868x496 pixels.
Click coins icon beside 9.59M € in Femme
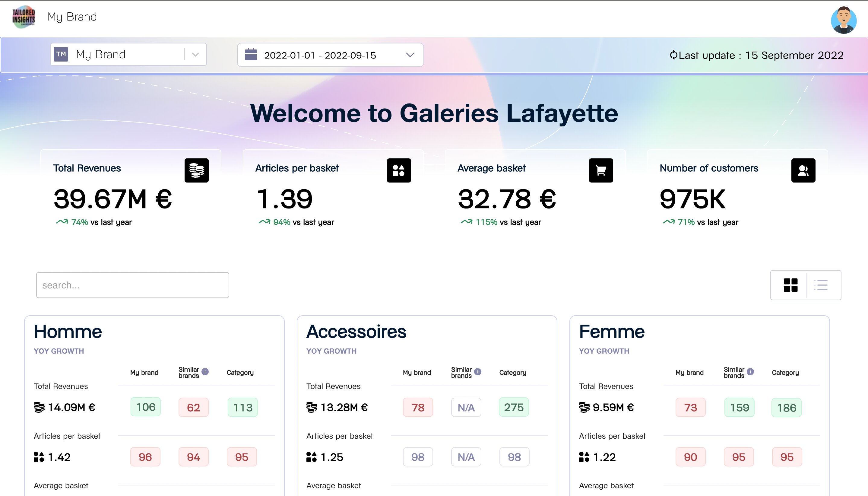tap(585, 407)
